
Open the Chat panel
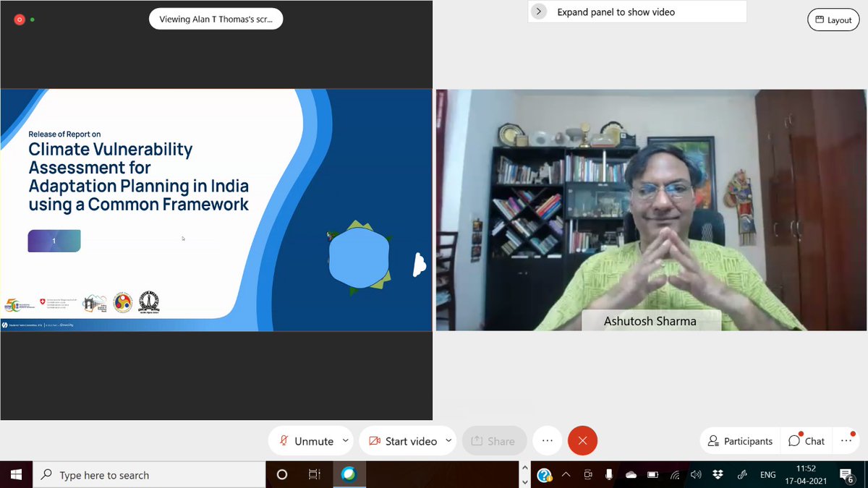click(807, 441)
